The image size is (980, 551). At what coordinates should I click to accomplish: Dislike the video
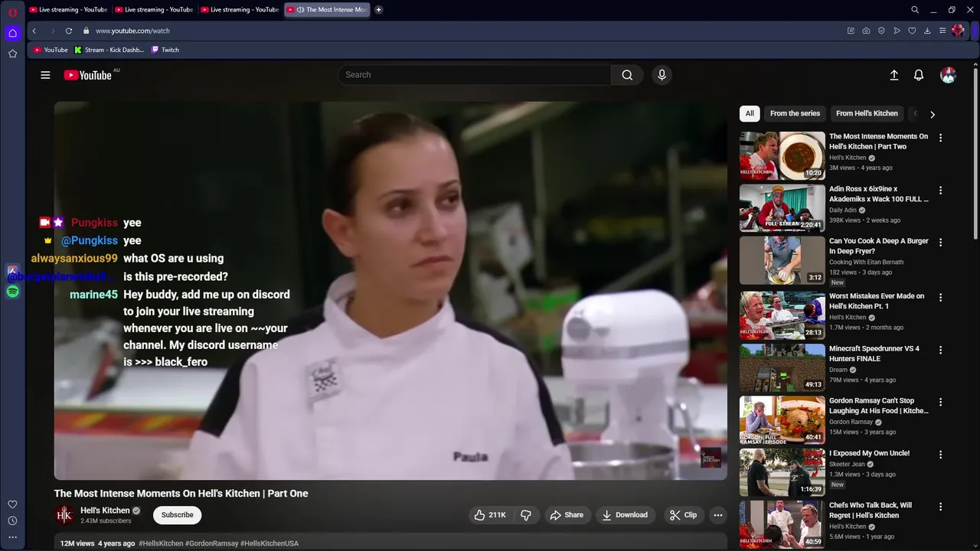pyautogui.click(x=526, y=515)
